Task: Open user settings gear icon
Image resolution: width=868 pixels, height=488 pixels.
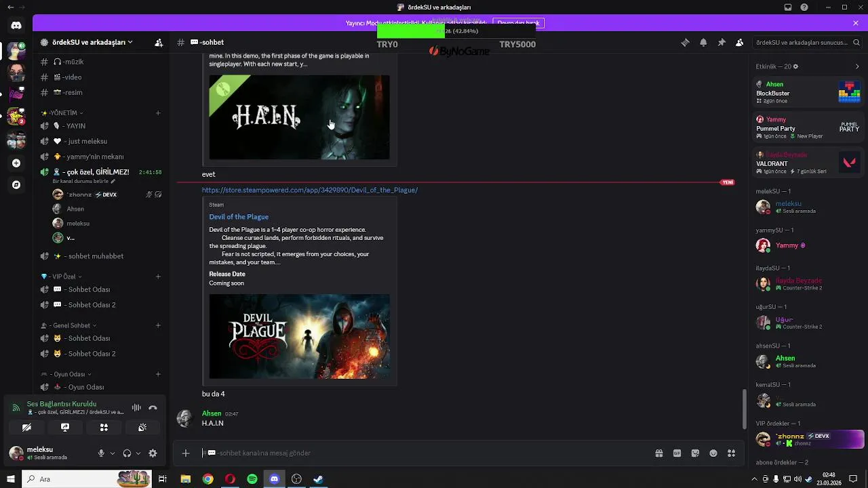Action: pos(153,453)
